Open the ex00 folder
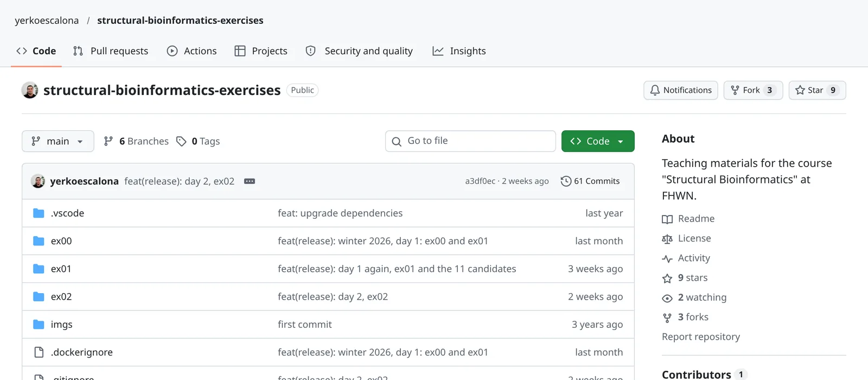Screen dimensions: 868x380 pos(61,241)
